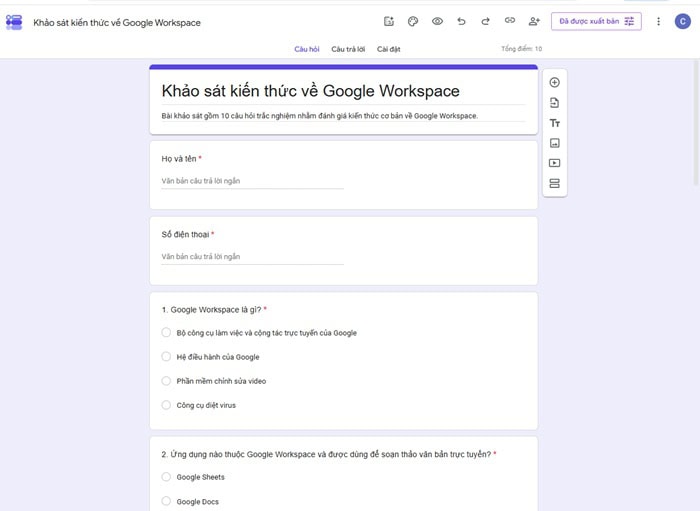
Task: Add an image from side toolbar
Action: (554, 143)
